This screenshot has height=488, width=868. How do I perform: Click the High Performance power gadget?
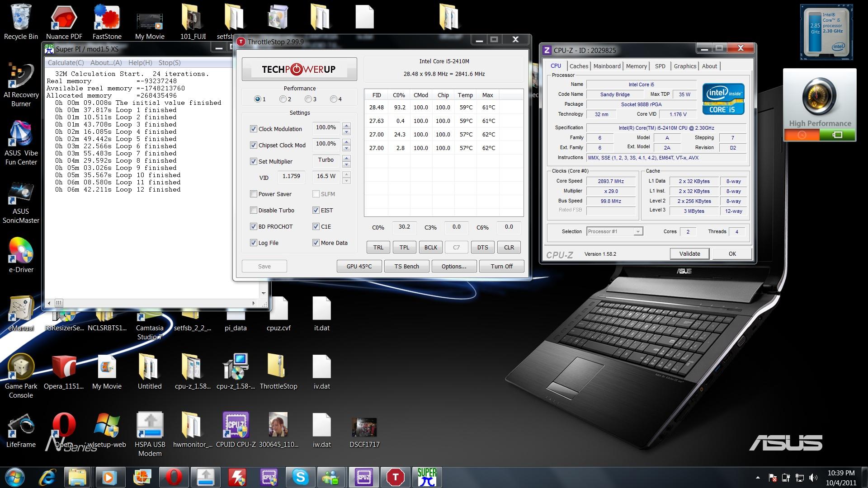pos(820,105)
